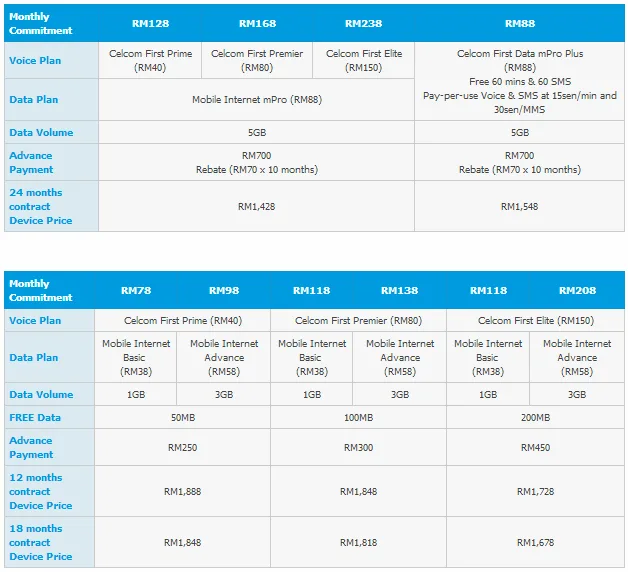Click the 3GB data volume under RM138

(400, 395)
